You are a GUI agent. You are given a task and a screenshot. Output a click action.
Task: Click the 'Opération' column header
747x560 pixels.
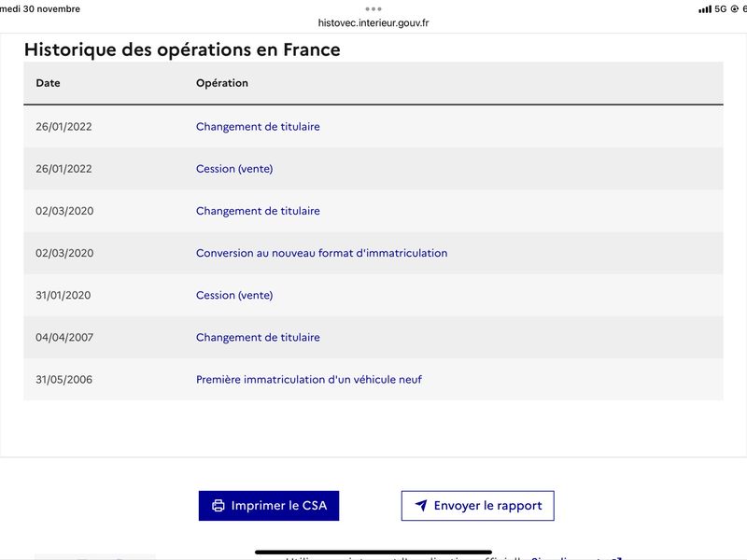(222, 83)
